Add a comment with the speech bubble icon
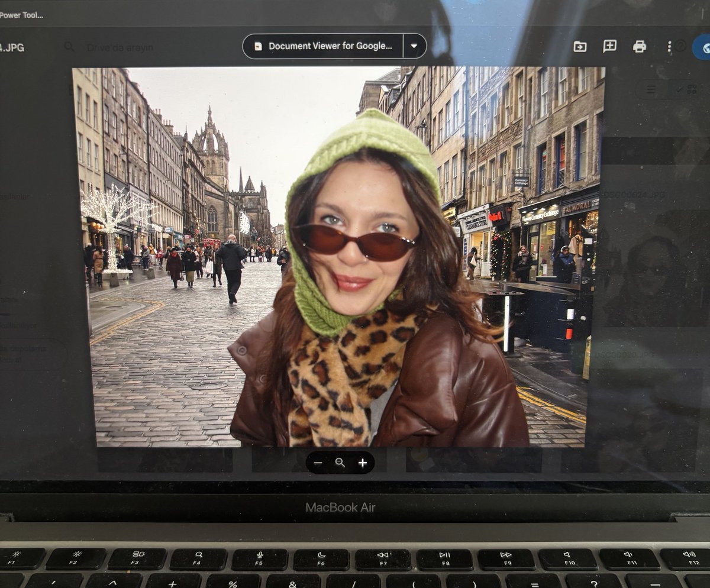Viewport: 710px width, 588px height. click(609, 46)
